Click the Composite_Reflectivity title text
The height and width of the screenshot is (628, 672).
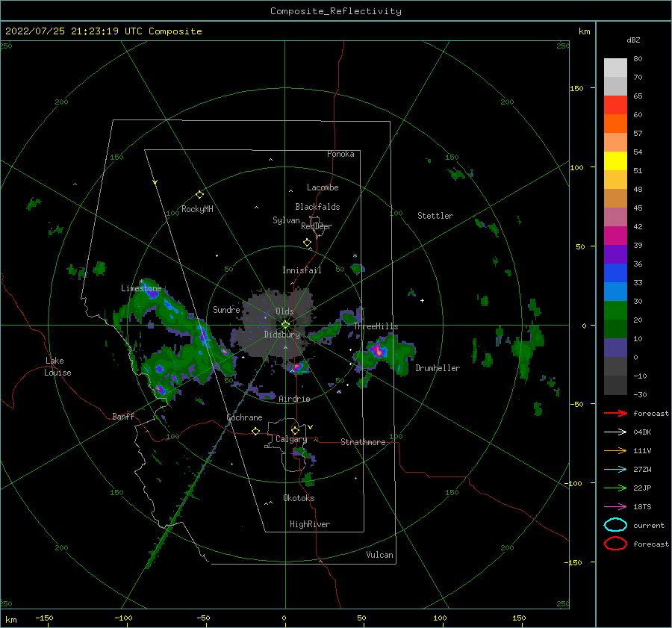(336, 11)
